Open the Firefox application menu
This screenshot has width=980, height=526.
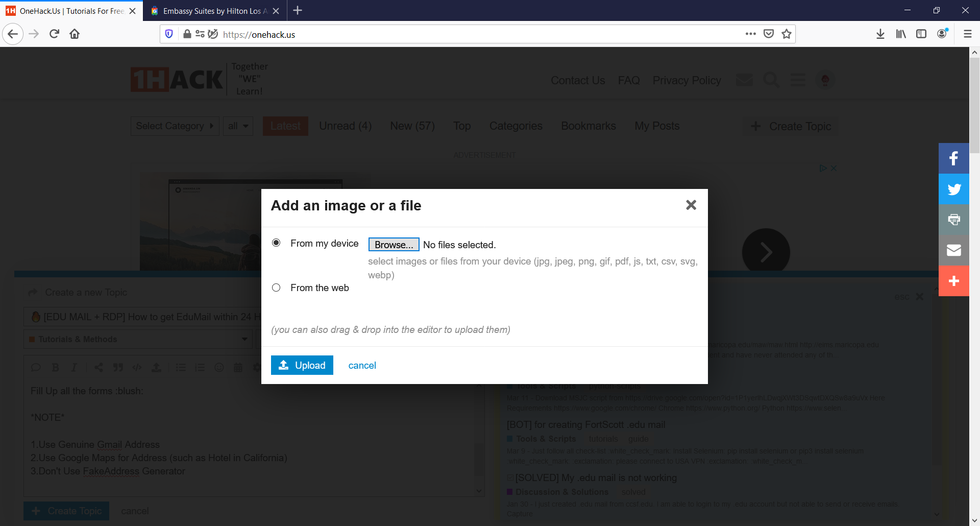click(x=967, y=34)
